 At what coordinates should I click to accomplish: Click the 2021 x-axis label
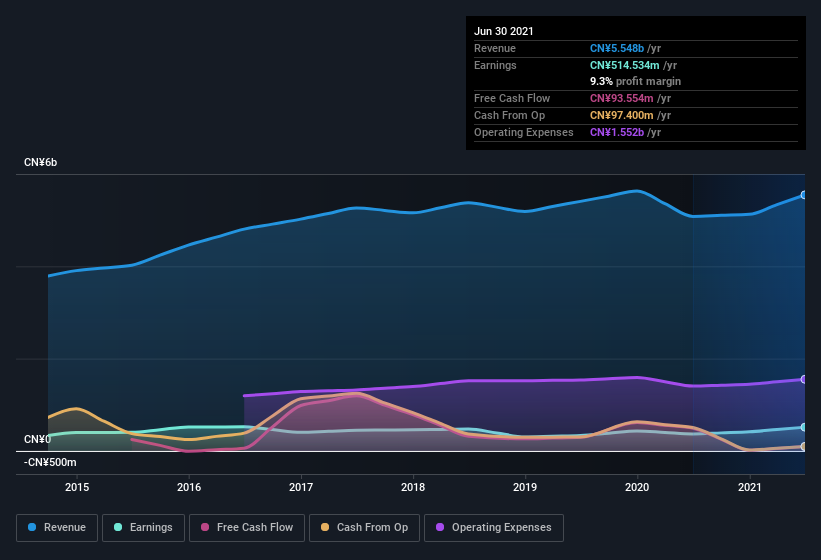tap(750, 487)
